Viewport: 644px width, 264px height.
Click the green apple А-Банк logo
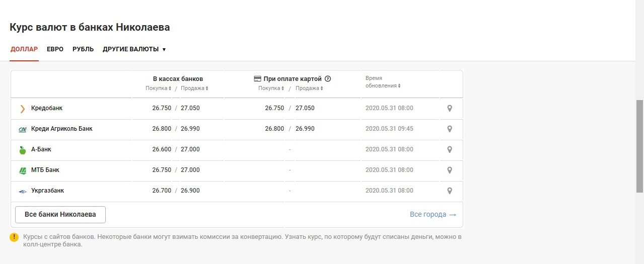[x=22, y=150]
